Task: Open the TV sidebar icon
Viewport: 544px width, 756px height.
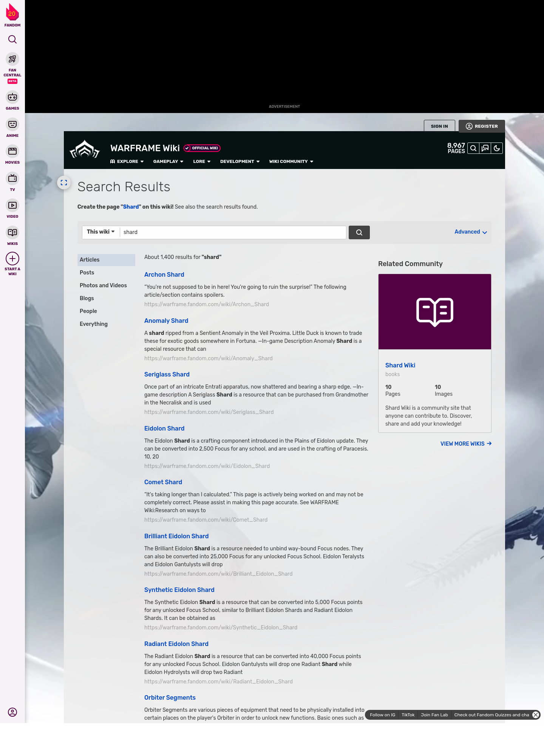Action: 12,178
